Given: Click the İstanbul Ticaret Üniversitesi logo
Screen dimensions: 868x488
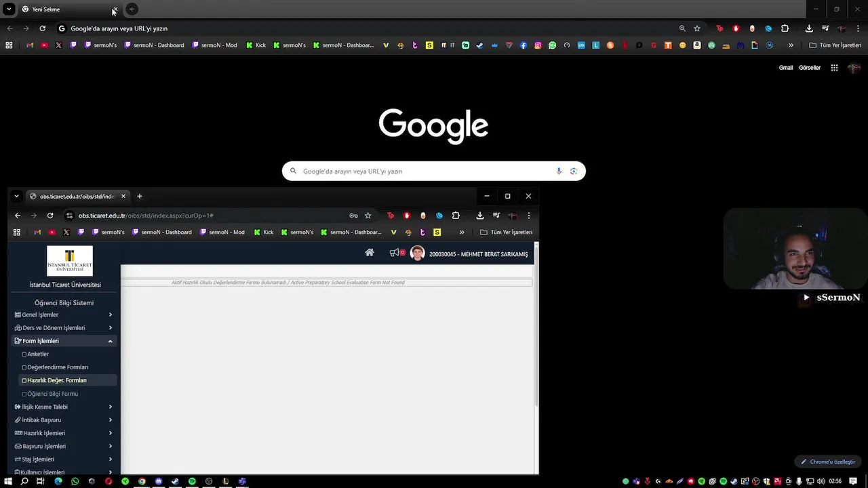Looking at the screenshot, I should point(70,261).
